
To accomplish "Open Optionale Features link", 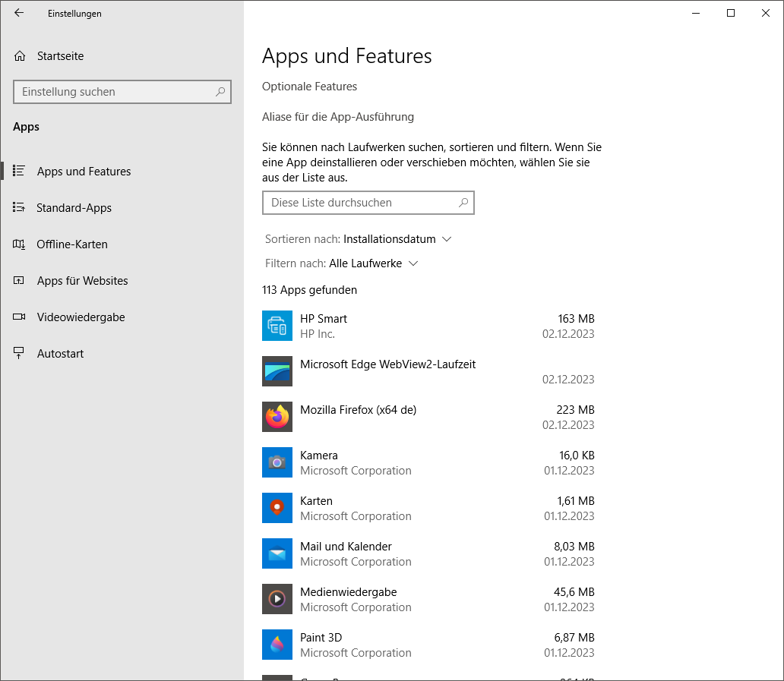I will click(x=309, y=87).
